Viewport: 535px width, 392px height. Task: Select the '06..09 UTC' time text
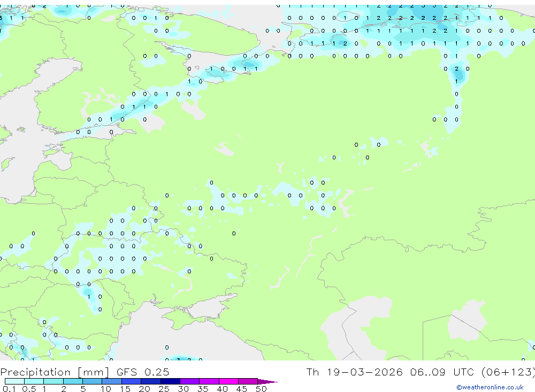[442, 372]
